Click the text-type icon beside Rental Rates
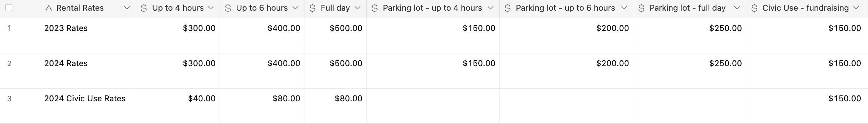 (49, 8)
